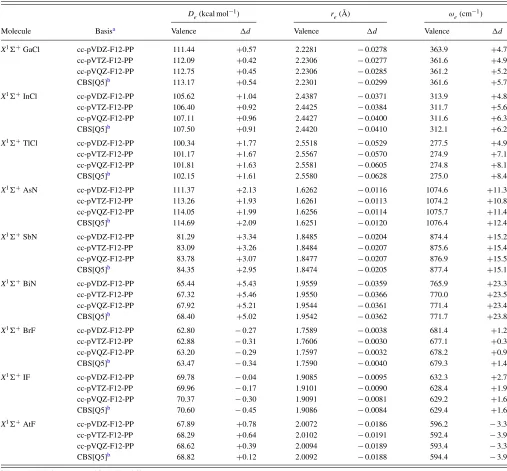Viewport: 507px width, 471px height.
Task: Select the re value 1.7606
Action: click(306, 342)
